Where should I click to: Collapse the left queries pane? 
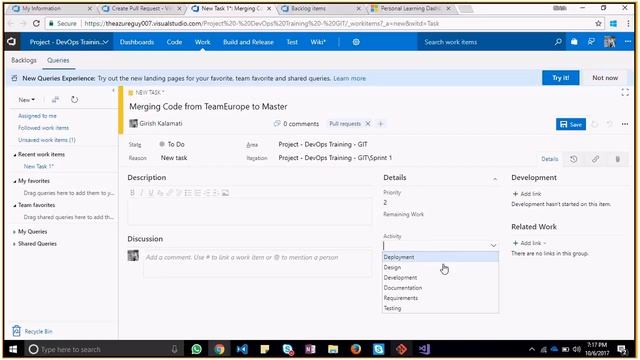coord(113,91)
